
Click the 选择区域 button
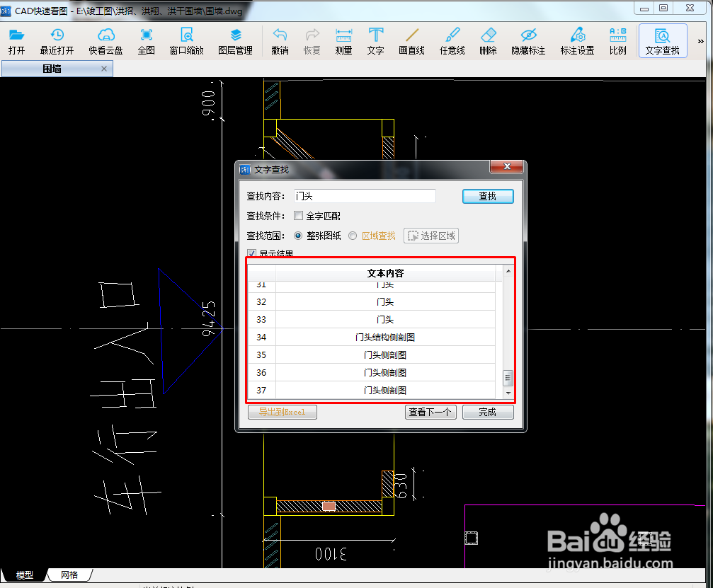[x=431, y=236]
